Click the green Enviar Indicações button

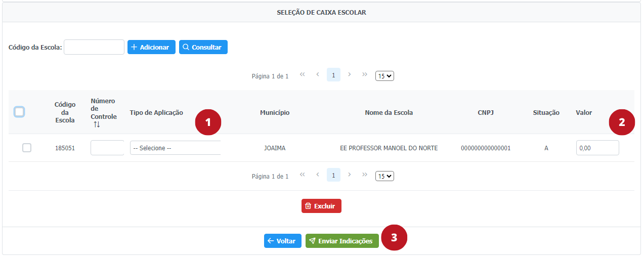(342, 241)
